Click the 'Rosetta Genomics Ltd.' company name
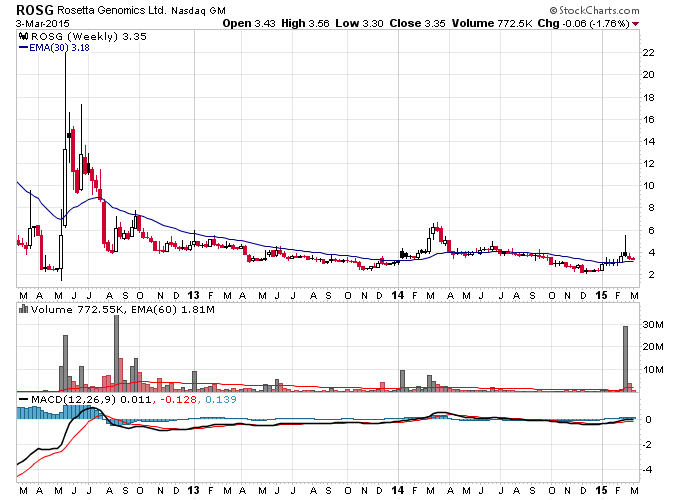680x500 pixels. pos(111,10)
